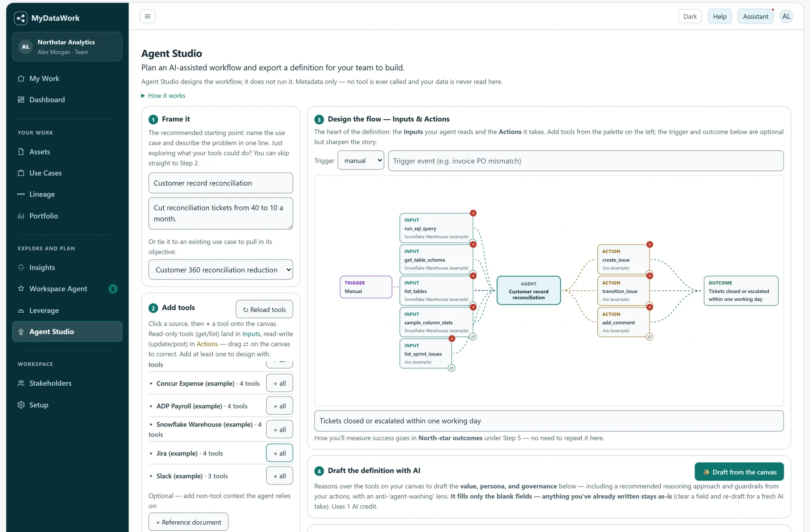
Task: Open the Customer 360 reconciliation reduction dropdown
Action: 221,270
